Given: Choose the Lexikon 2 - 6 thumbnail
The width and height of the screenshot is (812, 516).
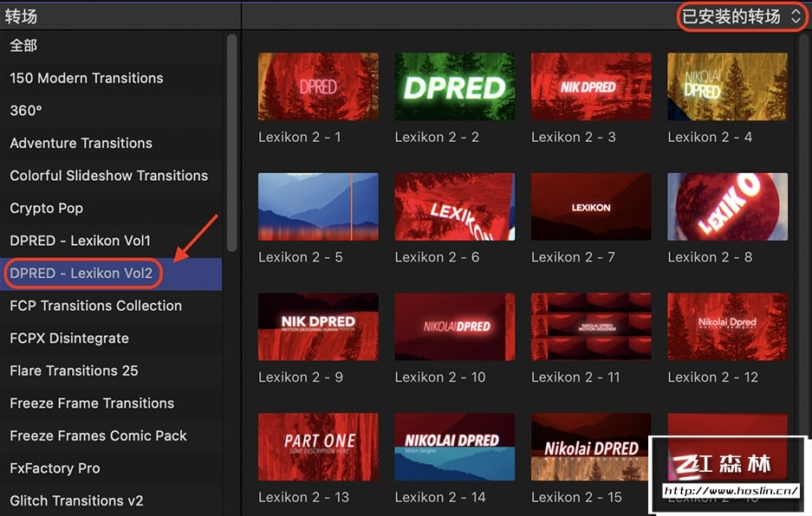Looking at the screenshot, I should tap(455, 207).
